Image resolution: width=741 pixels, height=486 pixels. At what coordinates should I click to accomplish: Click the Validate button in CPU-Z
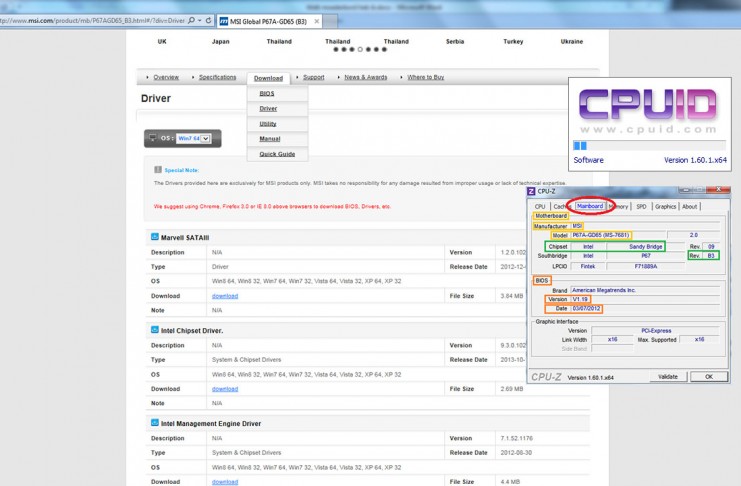click(x=668, y=377)
